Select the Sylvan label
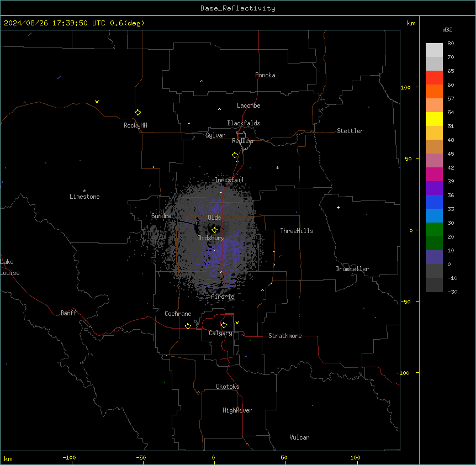Image resolution: width=476 pixels, height=465 pixels. click(x=215, y=135)
